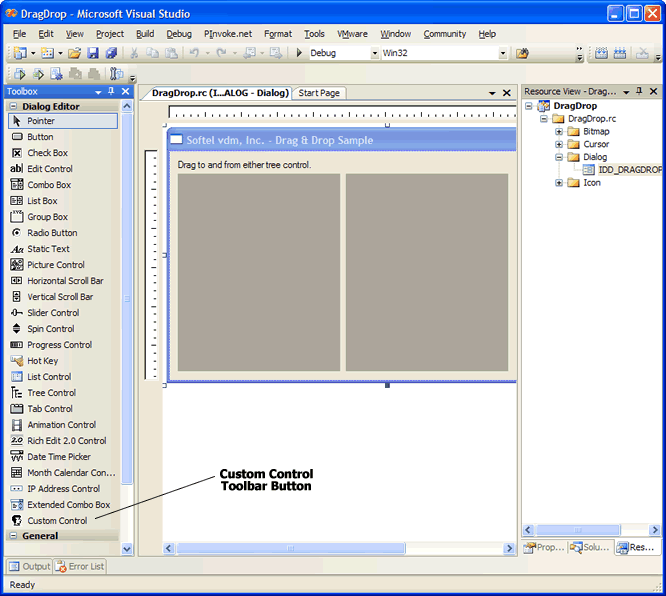The width and height of the screenshot is (666, 596).
Task: Select the Slider Control tool
Action: pyautogui.click(x=52, y=313)
